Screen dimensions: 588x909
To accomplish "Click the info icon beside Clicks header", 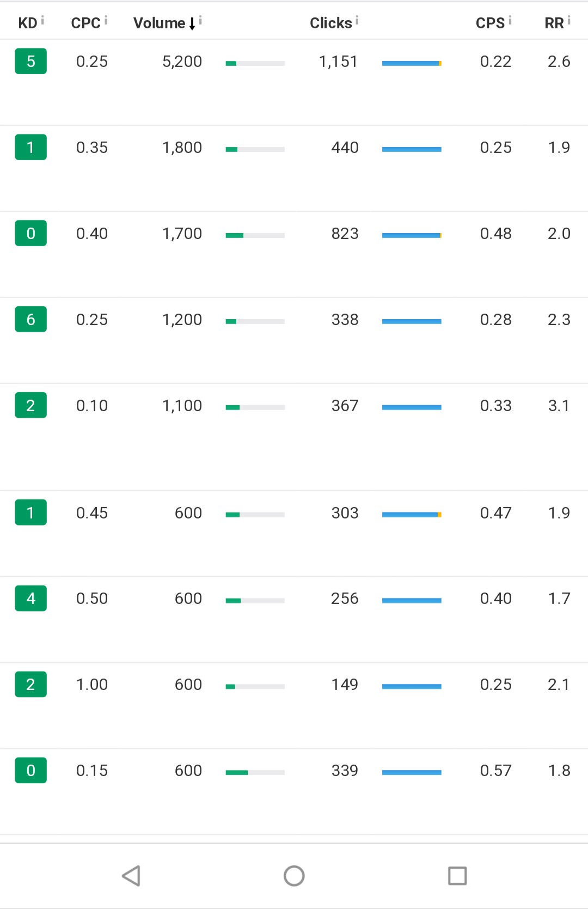I will pyautogui.click(x=357, y=20).
